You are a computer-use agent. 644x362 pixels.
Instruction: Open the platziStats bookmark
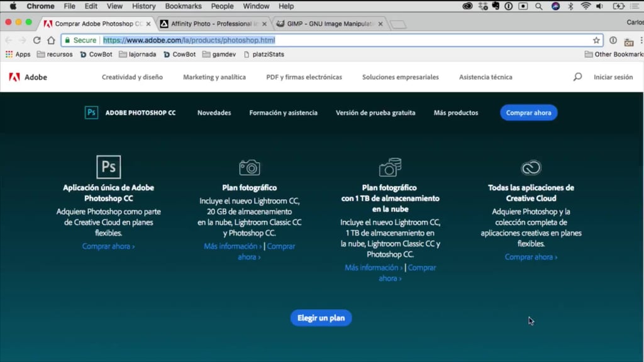click(264, 54)
